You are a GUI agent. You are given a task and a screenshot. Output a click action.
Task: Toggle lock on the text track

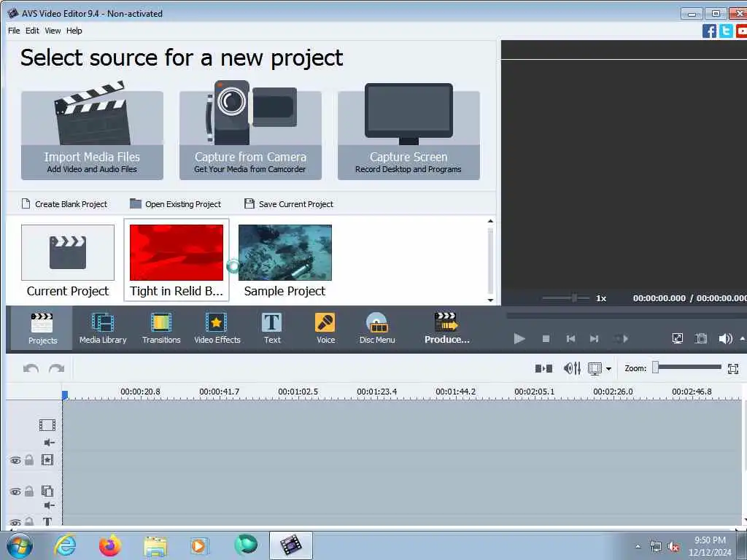pos(29,522)
